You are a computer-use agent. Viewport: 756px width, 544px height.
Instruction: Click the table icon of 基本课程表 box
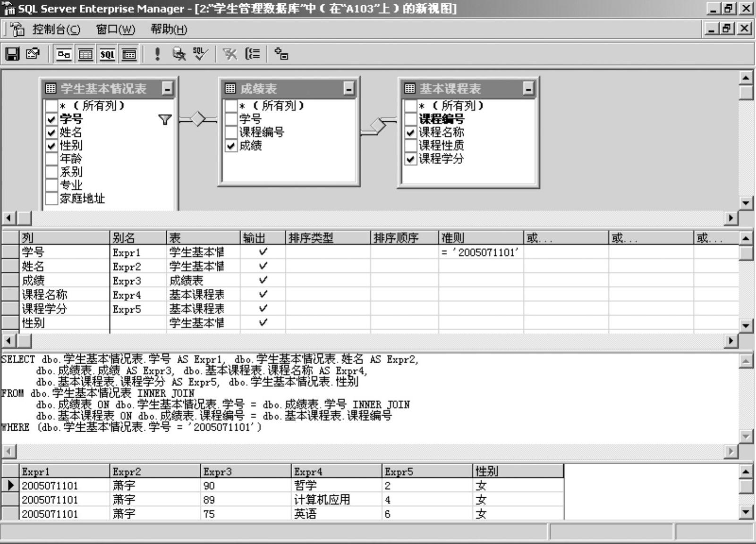pyautogui.click(x=410, y=88)
